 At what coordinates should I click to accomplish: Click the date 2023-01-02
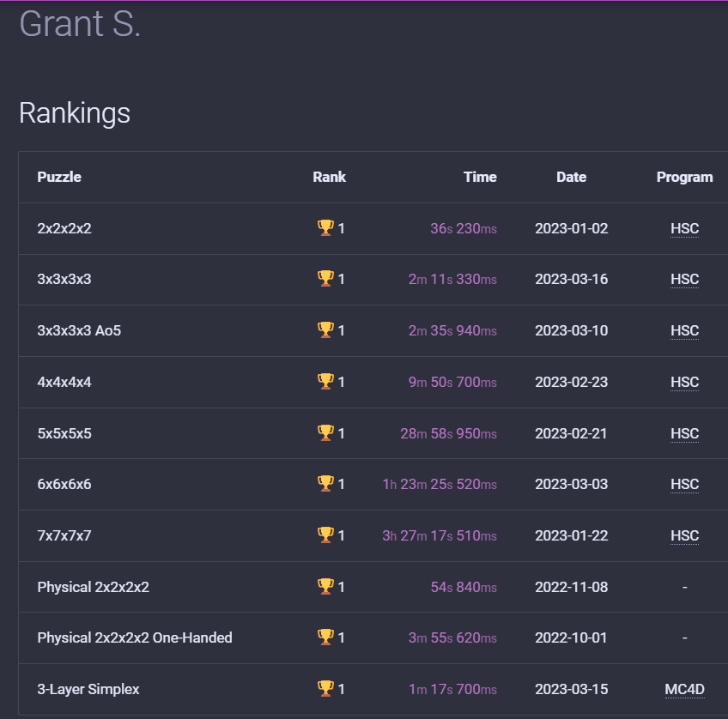coord(571,229)
